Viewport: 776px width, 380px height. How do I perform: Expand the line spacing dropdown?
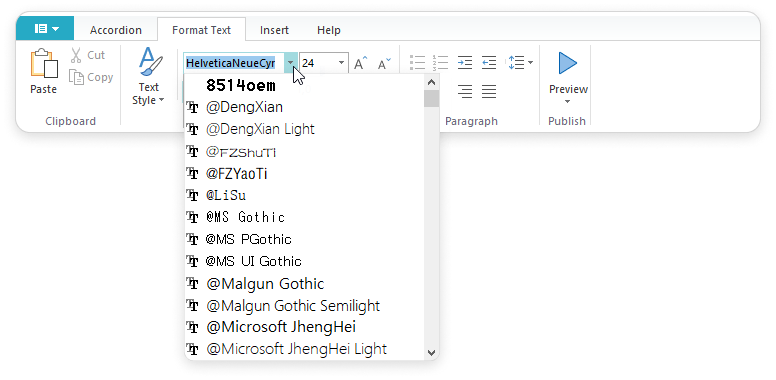coord(530,63)
